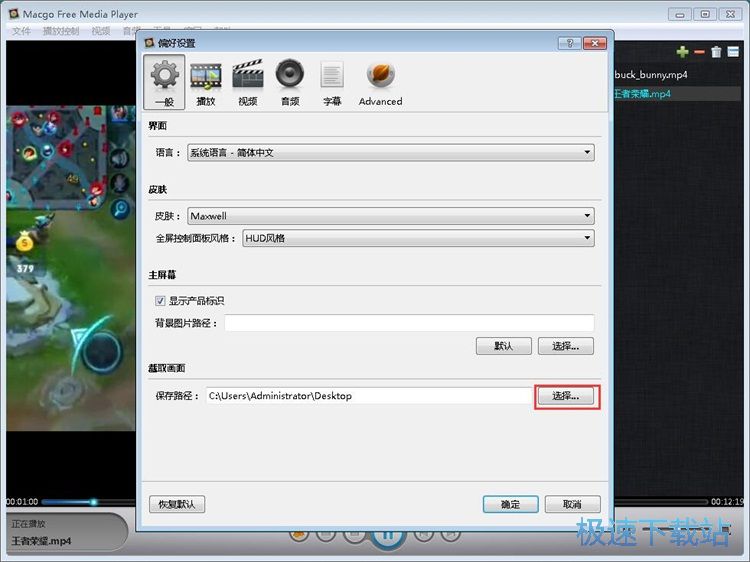Click the video playback area in main window
Image resolution: width=750 pixels, height=562 pixels.
[71, 268]
